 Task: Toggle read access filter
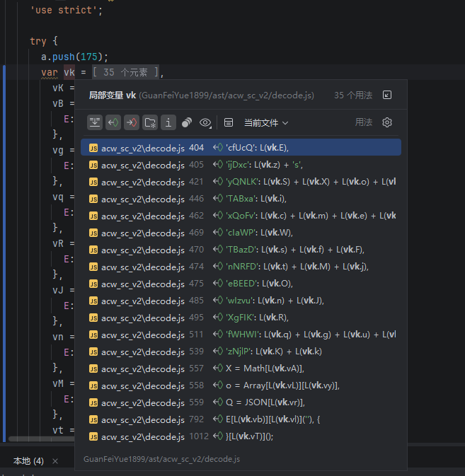tap(113, 122)
